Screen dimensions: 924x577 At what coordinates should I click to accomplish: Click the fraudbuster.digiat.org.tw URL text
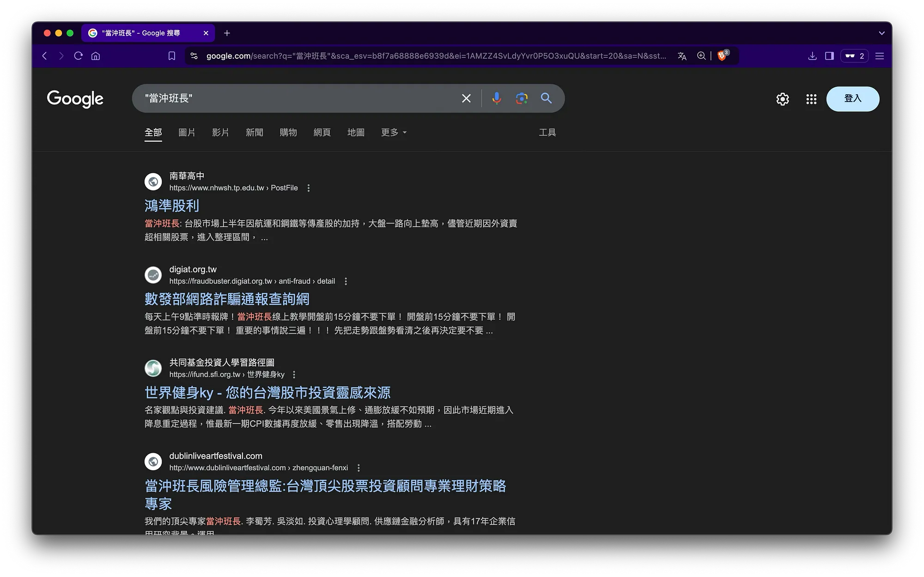(252, 281)
